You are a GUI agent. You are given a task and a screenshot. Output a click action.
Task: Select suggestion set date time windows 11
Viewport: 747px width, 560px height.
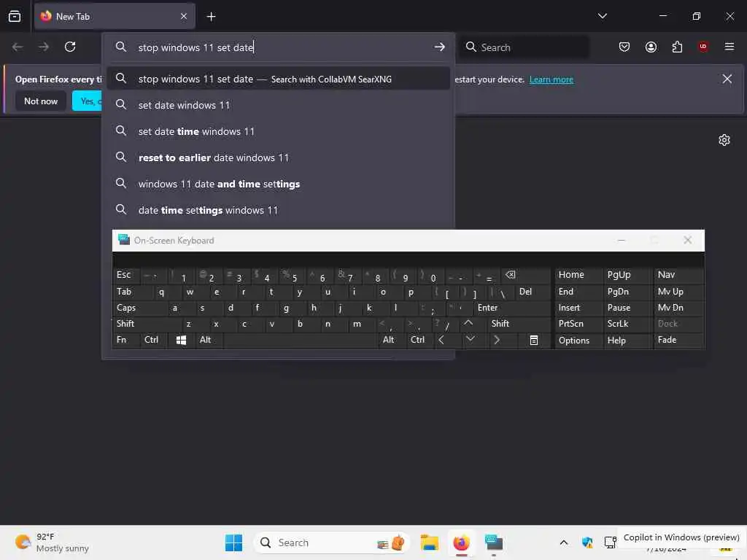click(x=278, y=131)
